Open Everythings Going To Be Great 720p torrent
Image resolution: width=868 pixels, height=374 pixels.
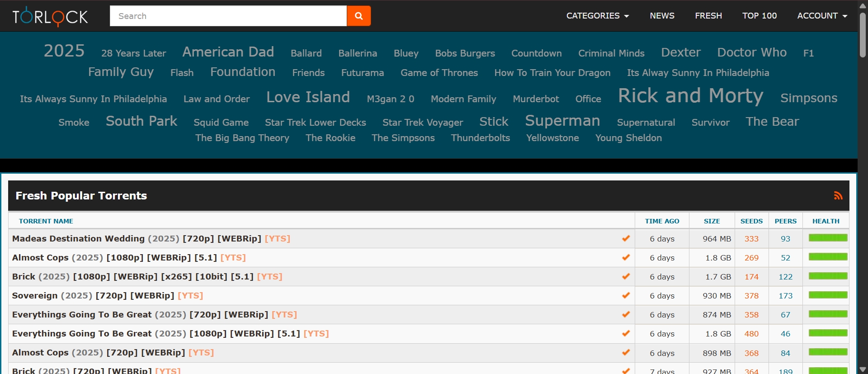tap(155, 314)
